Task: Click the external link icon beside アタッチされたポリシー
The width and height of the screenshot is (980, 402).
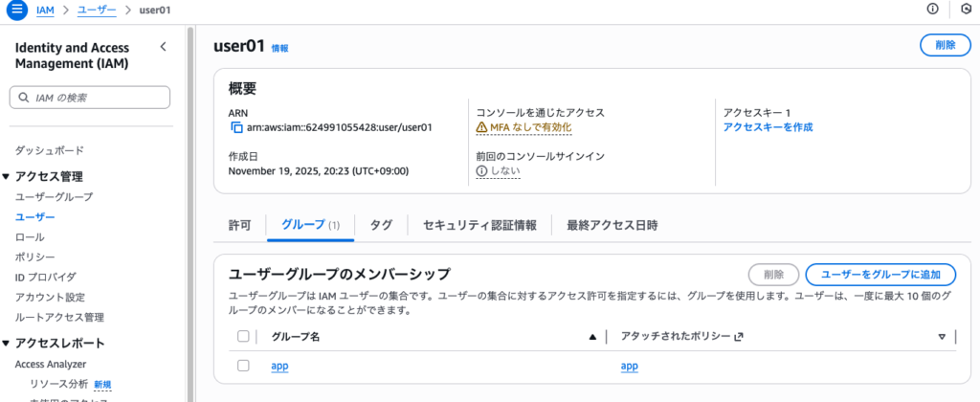Action: click(738, 336)
